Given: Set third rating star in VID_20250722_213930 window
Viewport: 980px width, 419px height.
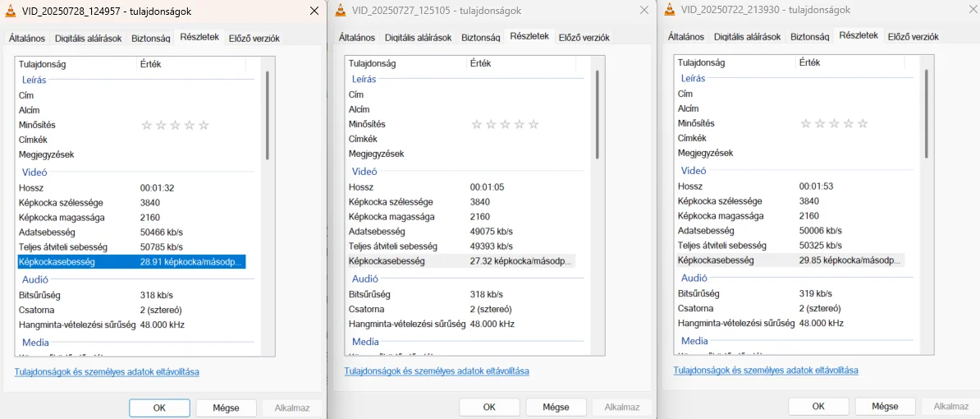Looking at the screenshot, I should point(834,123).
